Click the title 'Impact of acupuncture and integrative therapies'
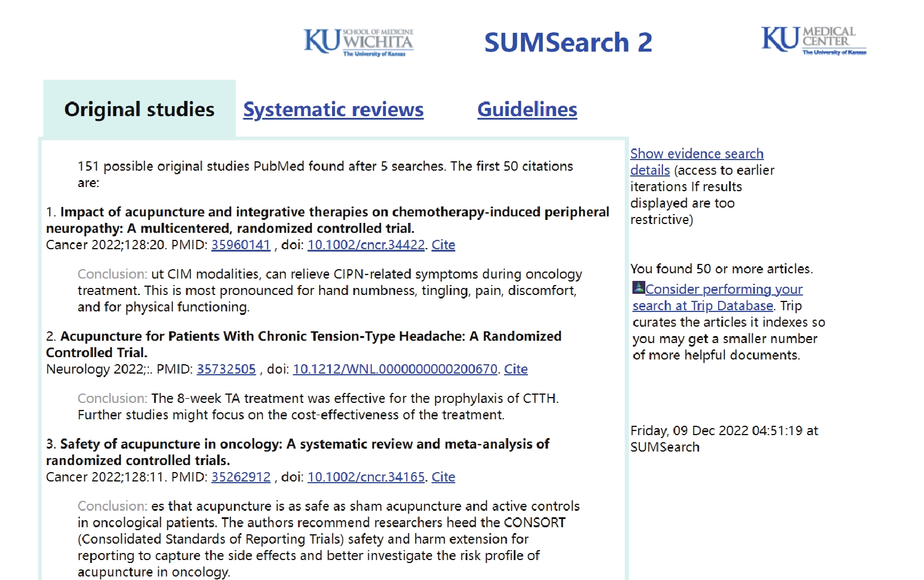The image size is (924, 580). point(327,220)
